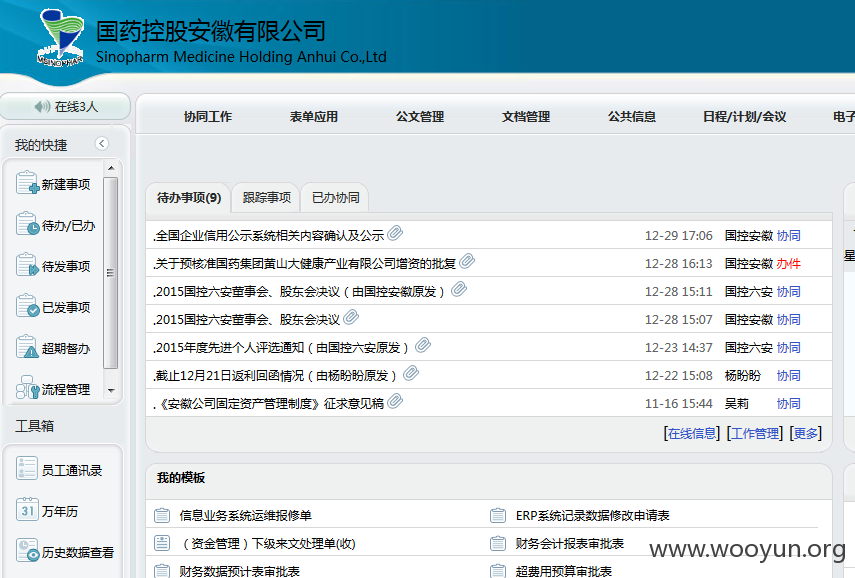Screen dimensions: 855x578
Task: Click the Sinopharm company logo
Action: [62, 38]
